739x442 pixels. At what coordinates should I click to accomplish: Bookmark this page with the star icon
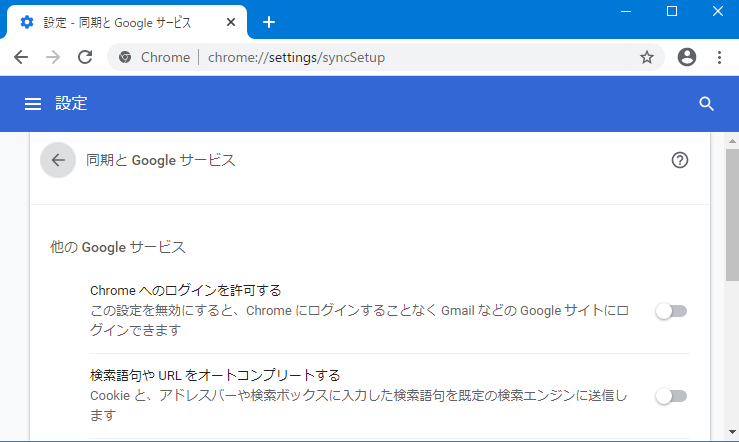(647, 57)
